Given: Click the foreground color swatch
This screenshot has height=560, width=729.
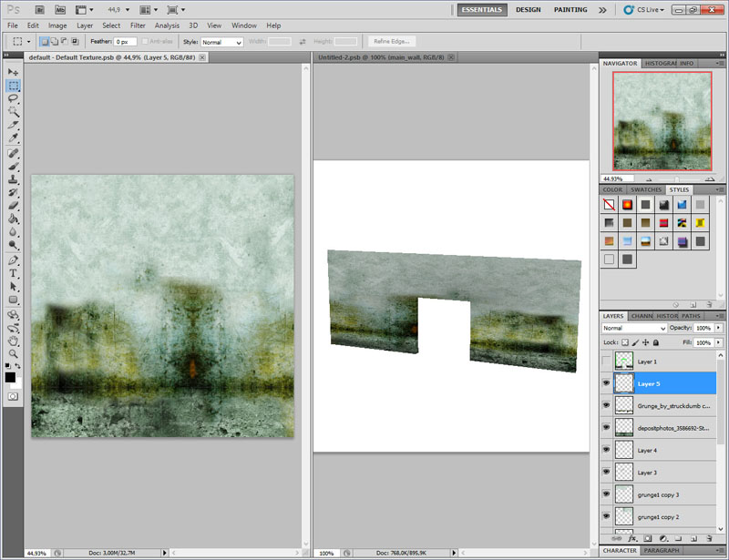Looking at the screenshot, I should coord(10,376).
